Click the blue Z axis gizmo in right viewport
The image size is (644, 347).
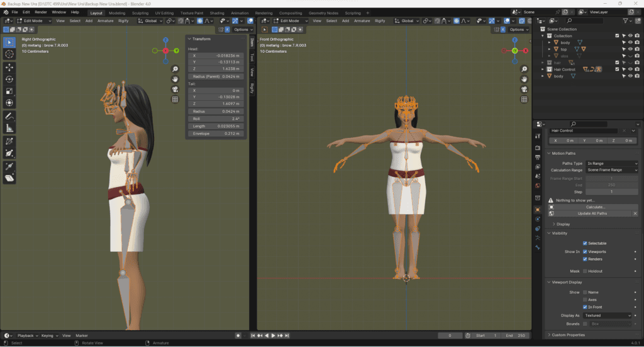514,40
